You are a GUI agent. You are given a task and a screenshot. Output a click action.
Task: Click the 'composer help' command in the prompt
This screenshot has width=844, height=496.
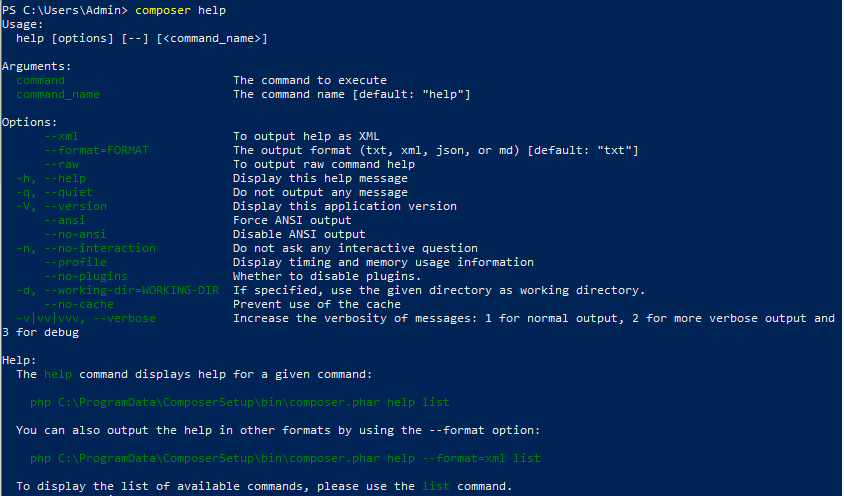(180, 10)
